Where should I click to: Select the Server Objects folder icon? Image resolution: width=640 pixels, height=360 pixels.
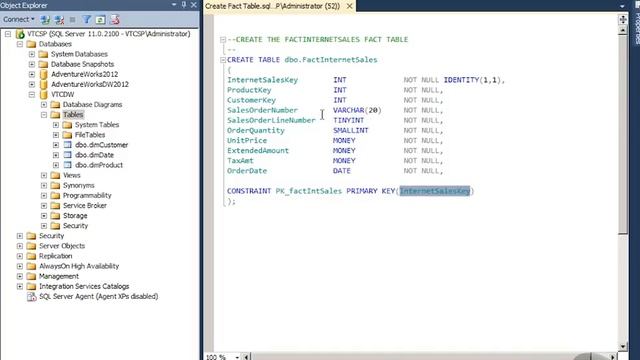tap(31, 246)
